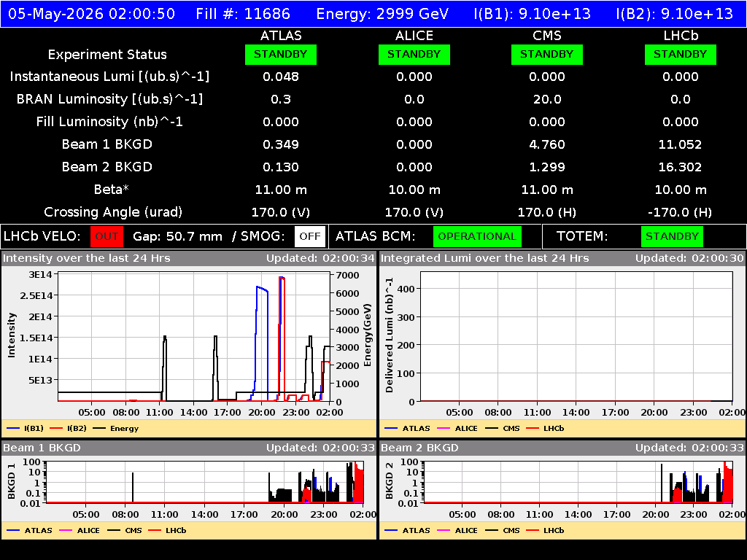
Task: Click the ALICE Beta* value 10.00 m
Action: coord(414,190)
